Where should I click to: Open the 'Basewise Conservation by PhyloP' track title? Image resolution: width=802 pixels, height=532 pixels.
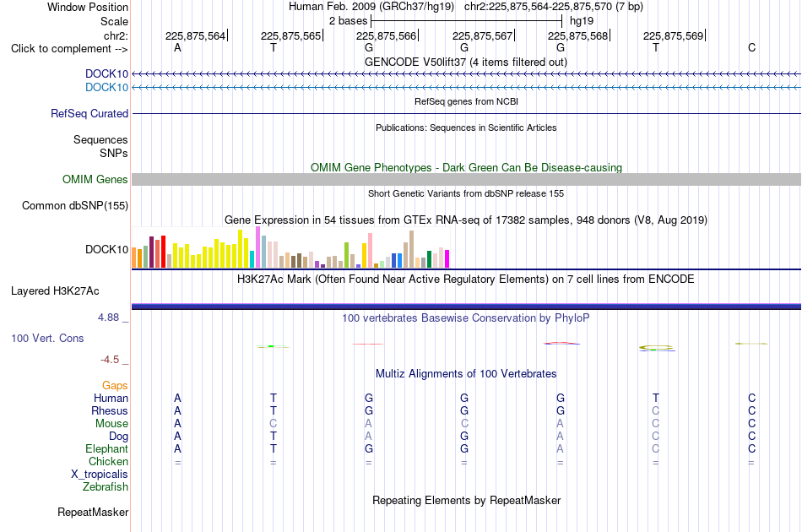click(466, 318)
